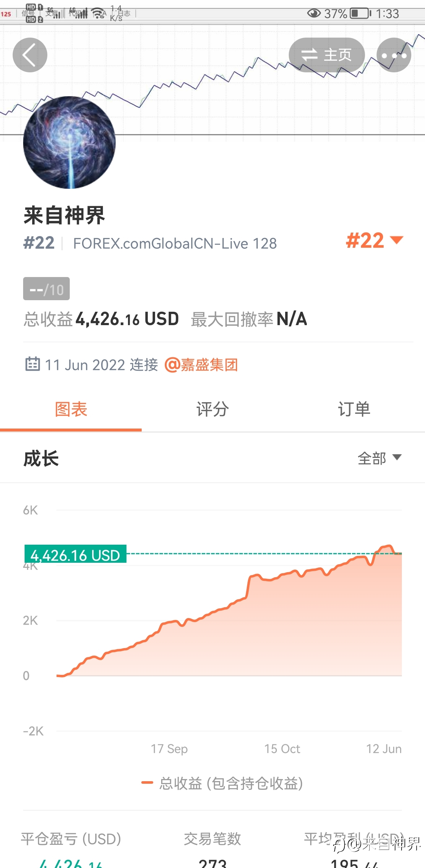Image resolution: width=425 pixels, height=868 pixels.
Task: Open the @嘉盛集团 broker link
Action: 201,365
